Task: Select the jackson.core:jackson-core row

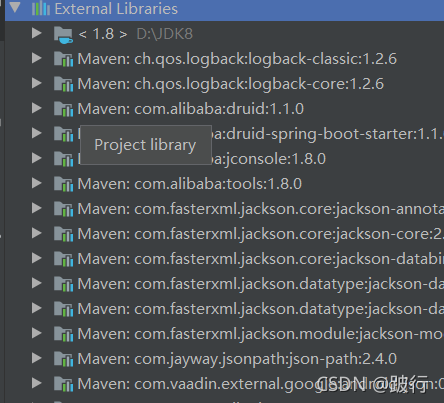Action: coord(261,234)
